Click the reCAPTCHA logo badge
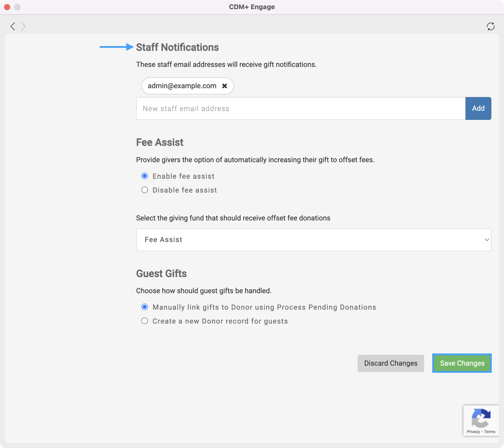The width and height of the screenshot is (504, 448). point(481,418)
